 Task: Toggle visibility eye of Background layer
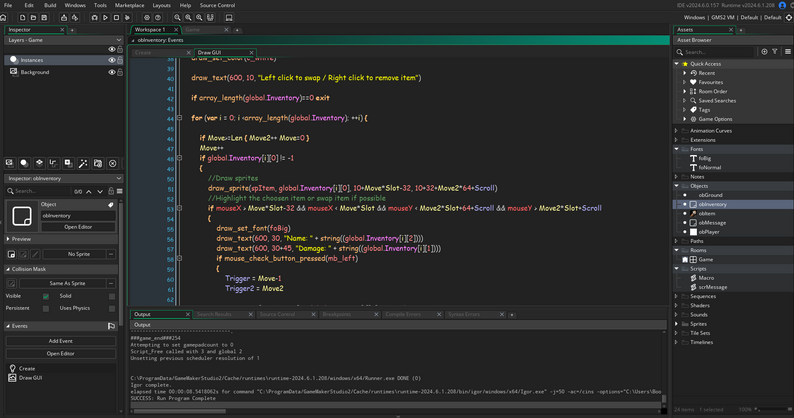[111, 72]
